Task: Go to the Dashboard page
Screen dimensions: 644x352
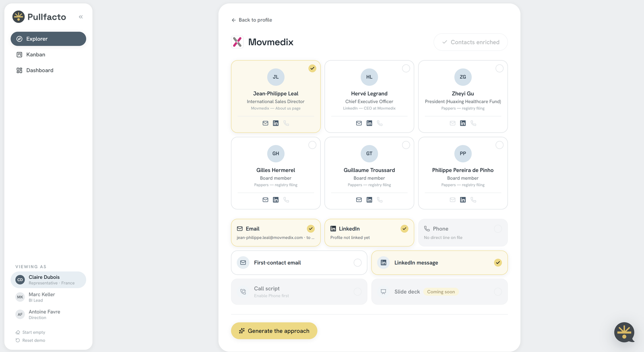Action: [x=48, y=70]
